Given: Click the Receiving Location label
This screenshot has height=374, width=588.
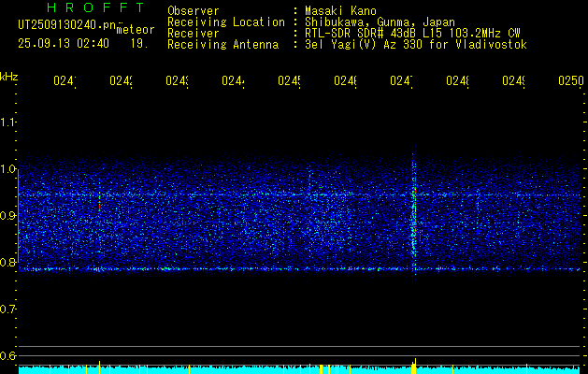Looking at the screenshot, I should (x=226, y=22).
